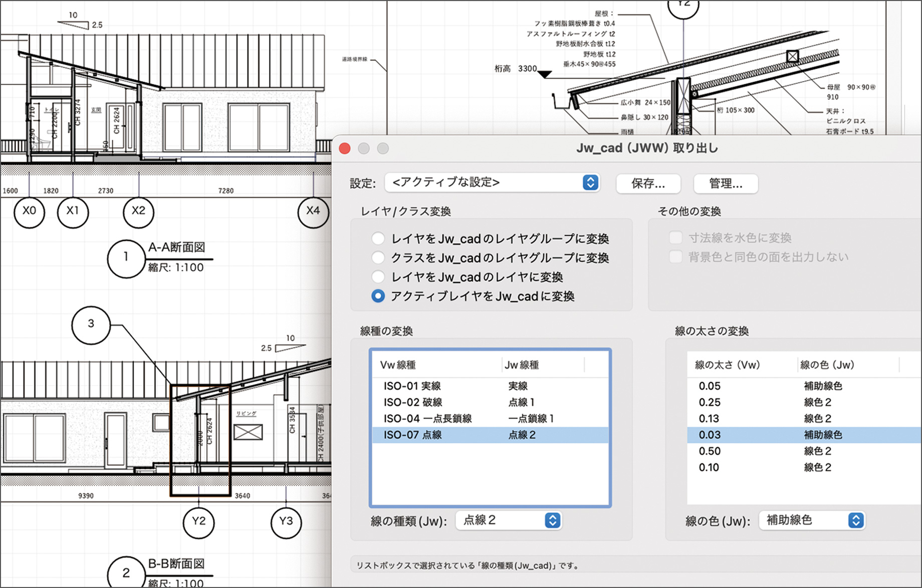Click the X2 grid bubble in drawing
The height and width of the screenshot is (588, 922).
138,212
